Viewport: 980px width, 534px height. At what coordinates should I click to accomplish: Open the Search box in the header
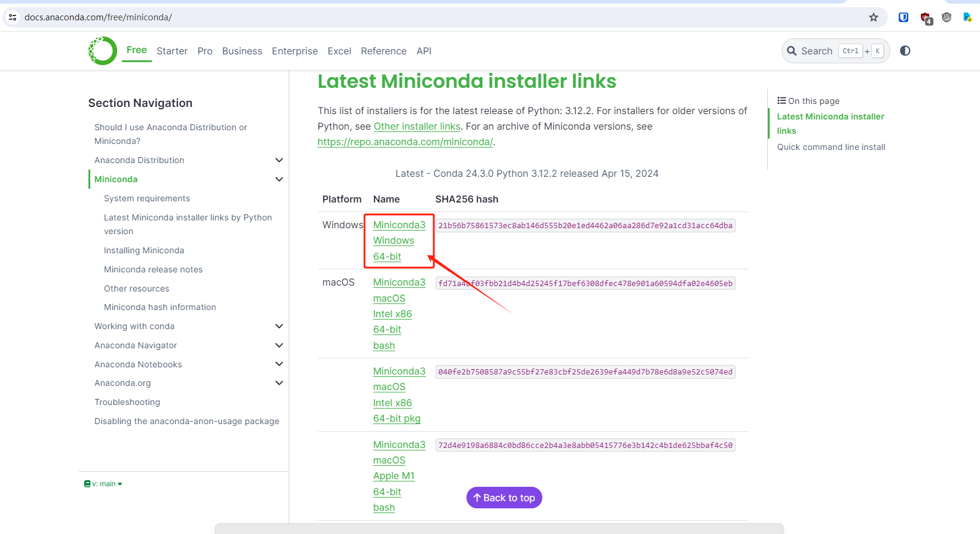pos(835,51)
